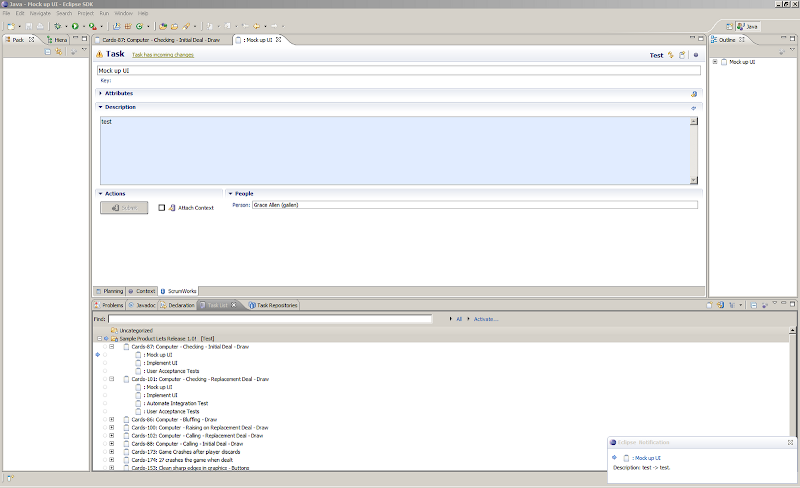Screen dimensions: 800x488
Task: Expand the Cards-66 Computer Bluffing item
Action: coord(112,419)
